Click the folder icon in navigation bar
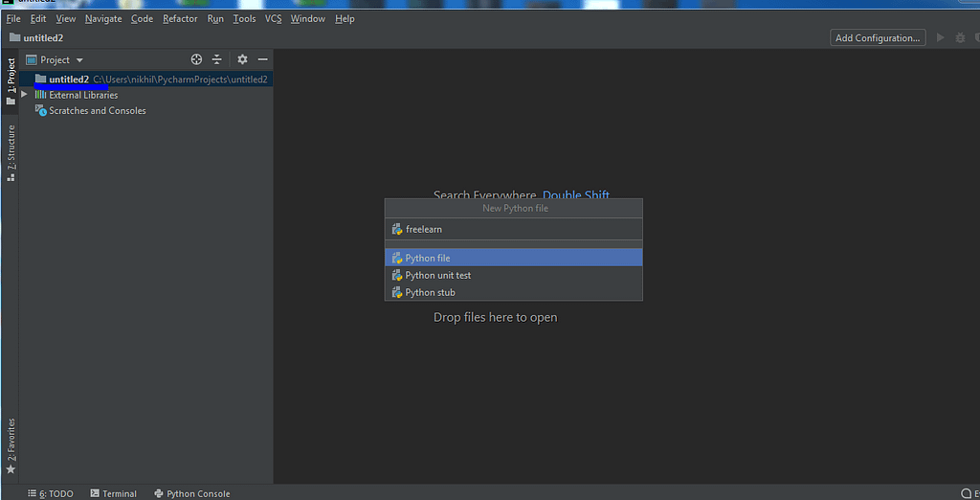Screen dimensions: 980x500 (x=15, y=37)
